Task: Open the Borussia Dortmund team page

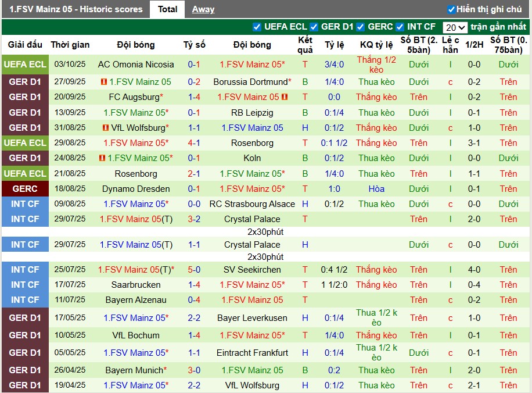Action: (250, 82)
